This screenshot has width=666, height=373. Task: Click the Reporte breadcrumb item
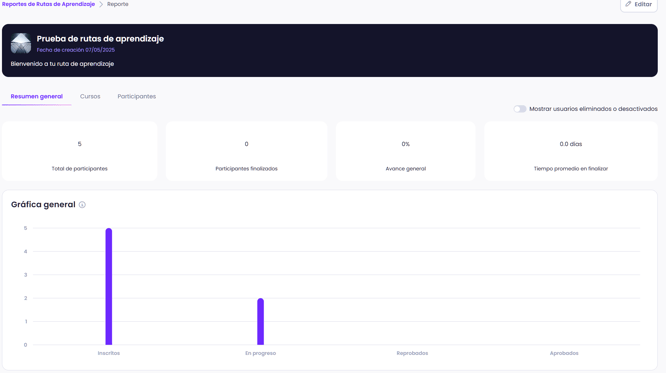(x=118, y=4)
